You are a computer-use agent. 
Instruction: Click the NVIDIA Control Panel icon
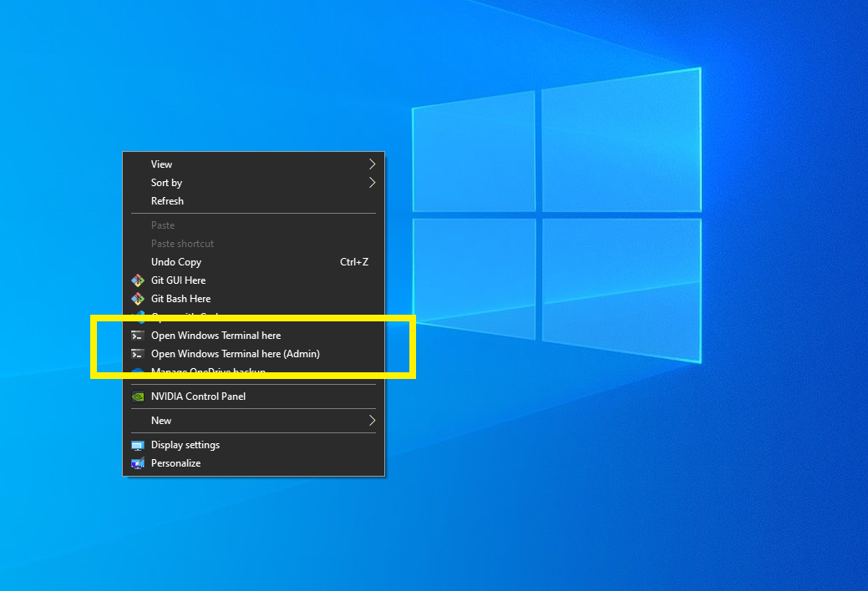[x=138, y=397]
